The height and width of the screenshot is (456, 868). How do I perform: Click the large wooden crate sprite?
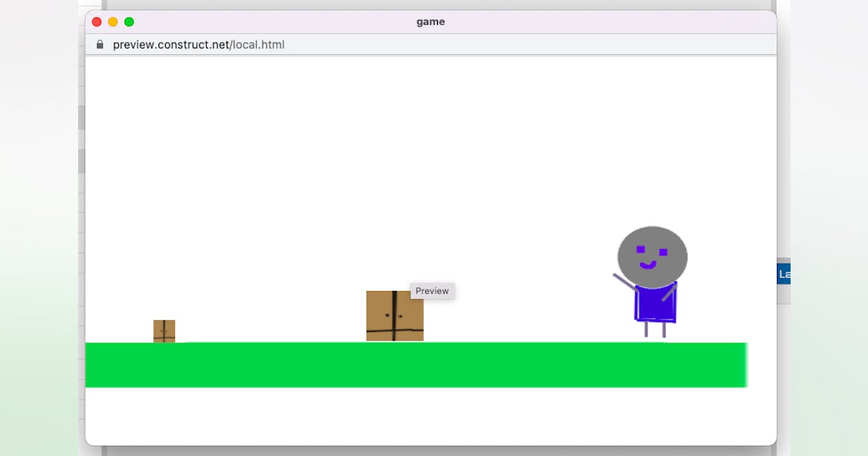coord(394,316)
